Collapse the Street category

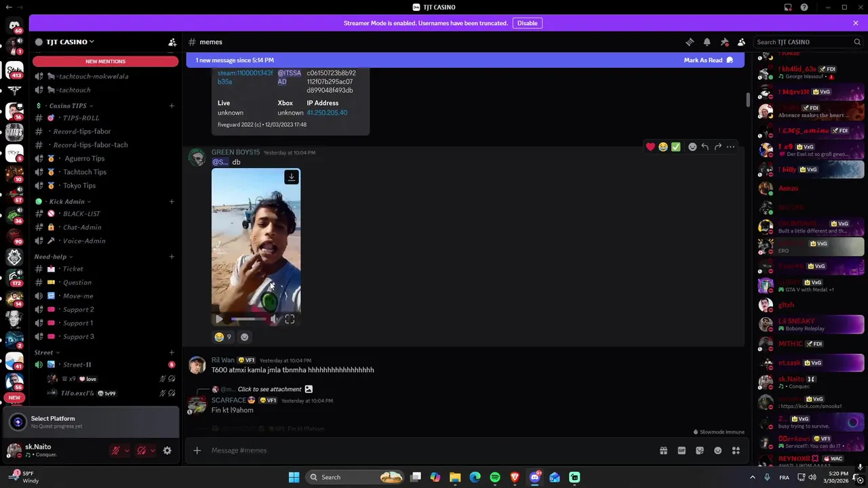[x=47, y=352]
